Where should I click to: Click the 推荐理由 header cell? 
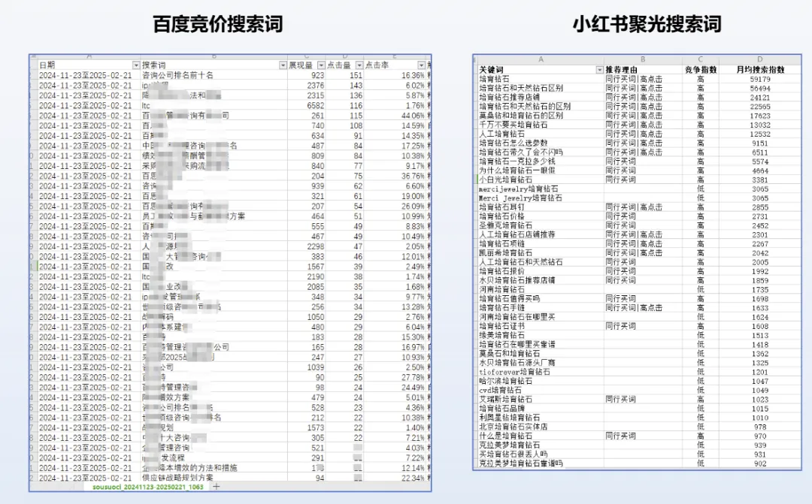[x=643, y=70]
